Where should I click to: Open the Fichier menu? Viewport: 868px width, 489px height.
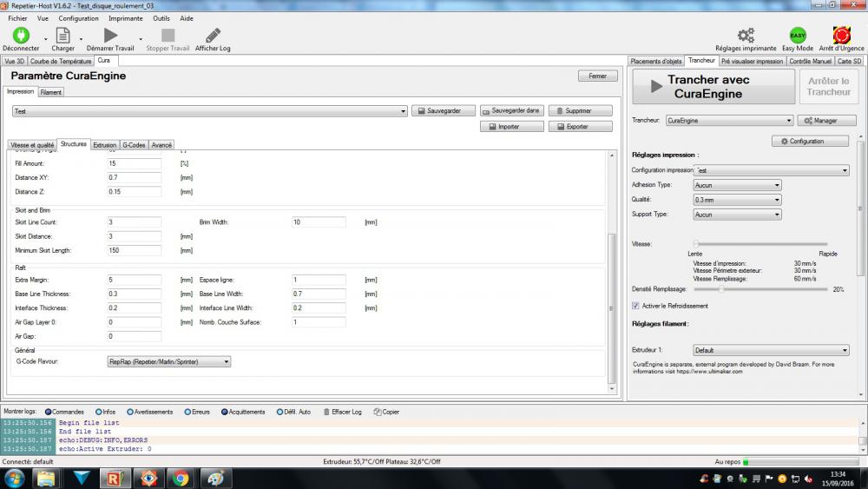coord(17,18)
